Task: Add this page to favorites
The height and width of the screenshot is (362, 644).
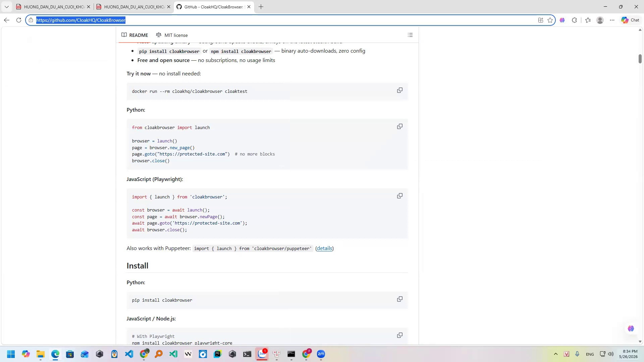Action: (x=550, y=20)
